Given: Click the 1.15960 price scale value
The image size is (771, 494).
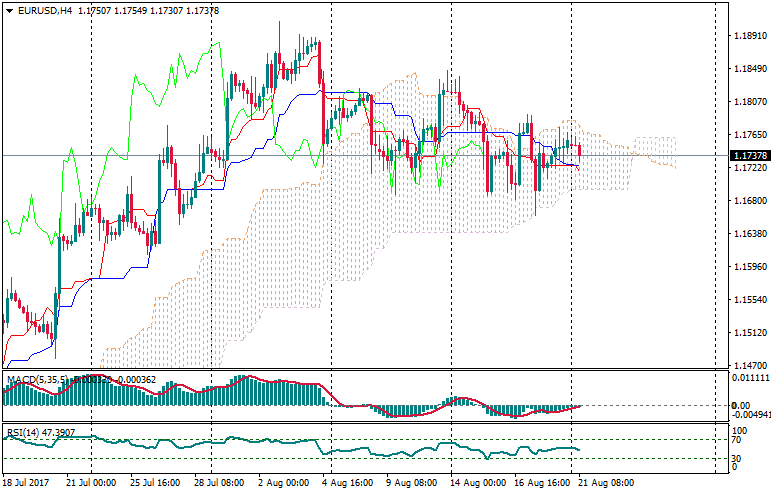Looking at the screenshot, I should (745, 267).
